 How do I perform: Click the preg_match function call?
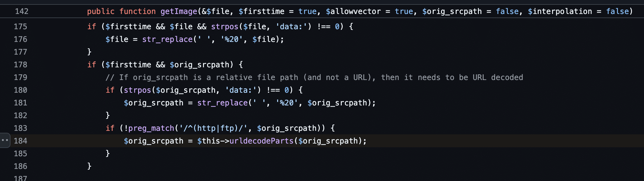[x=151, y=128]
